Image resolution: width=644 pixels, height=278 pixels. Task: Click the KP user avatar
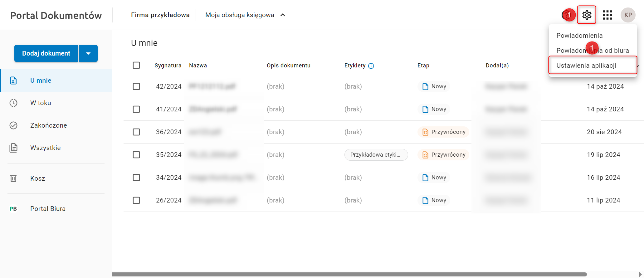coord(628,15)
